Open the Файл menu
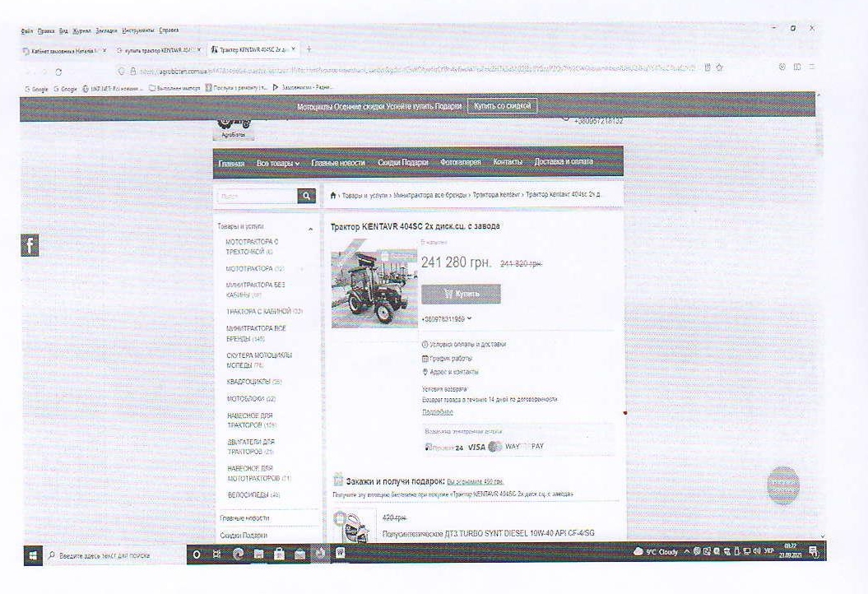Image resolution: width=868 pixels, height=594 pixels. click(27, 31)
